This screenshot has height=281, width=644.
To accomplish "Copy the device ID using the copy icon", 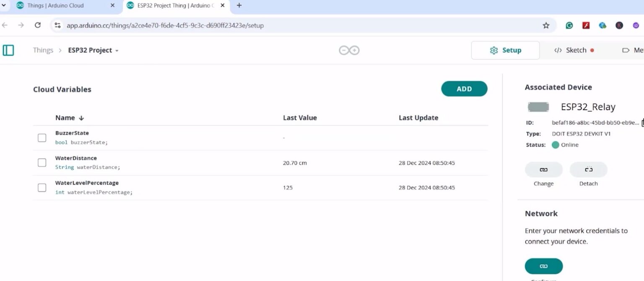I will [642, 122].
